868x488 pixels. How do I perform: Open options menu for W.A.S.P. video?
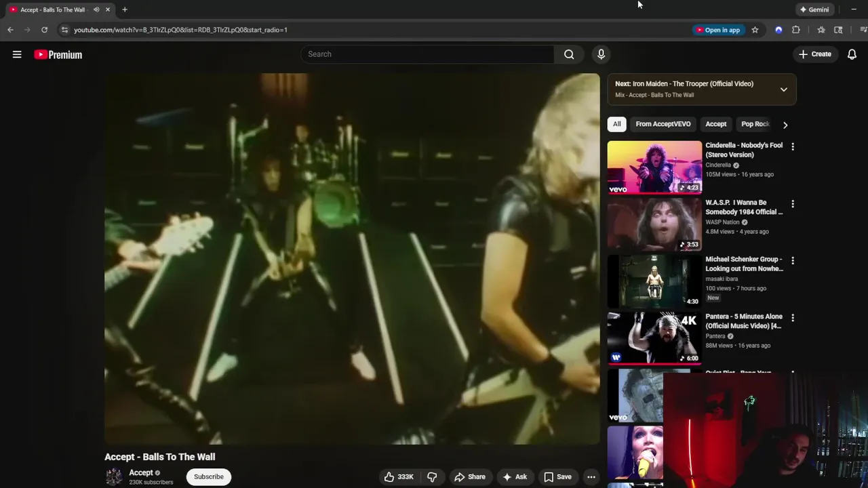[x=792, y=203]
